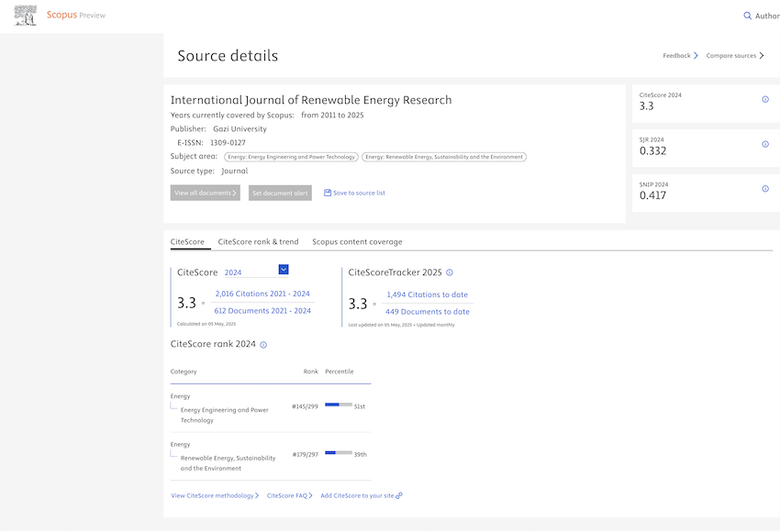Switch to CiteScore rank & trend tab
Viewport: 780px width, 532px height.
tap(258, 242)
